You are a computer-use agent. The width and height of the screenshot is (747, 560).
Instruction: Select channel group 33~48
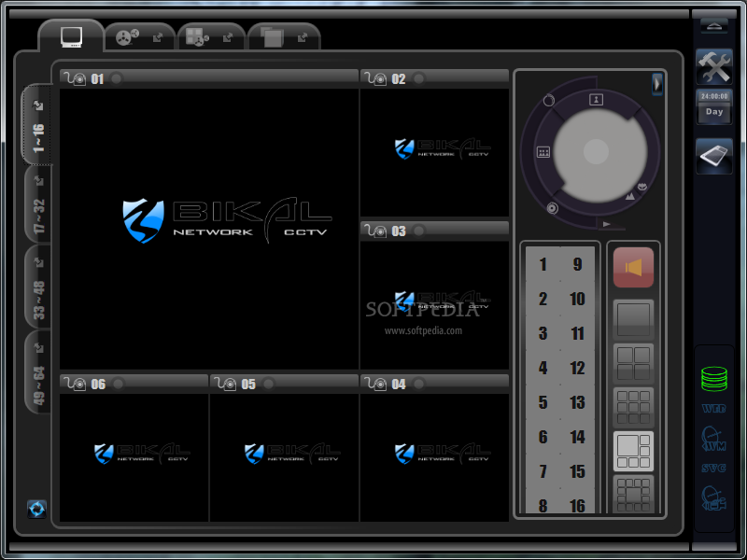(38, 288)
